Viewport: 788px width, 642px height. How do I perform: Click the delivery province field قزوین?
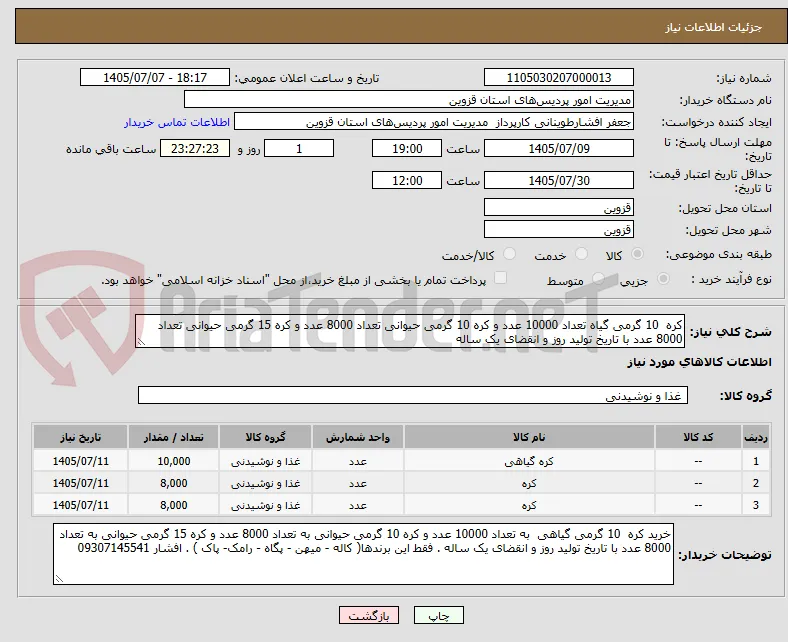(558, 207)
